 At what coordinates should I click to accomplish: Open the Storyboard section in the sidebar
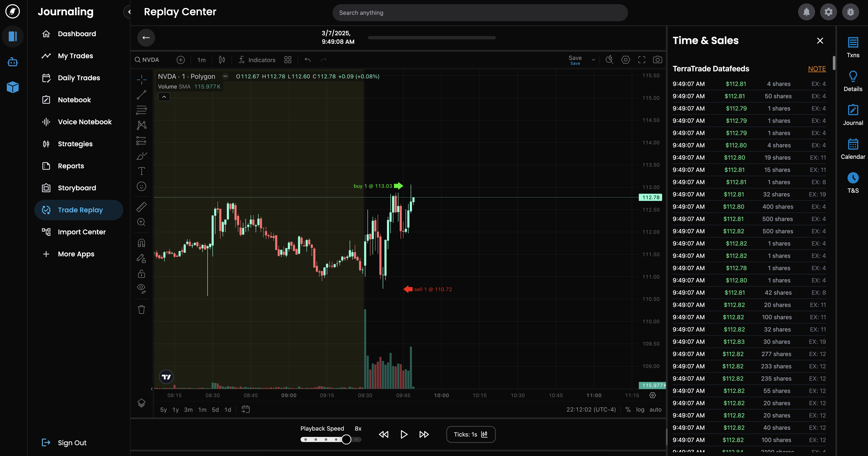[x=77, y=188]
